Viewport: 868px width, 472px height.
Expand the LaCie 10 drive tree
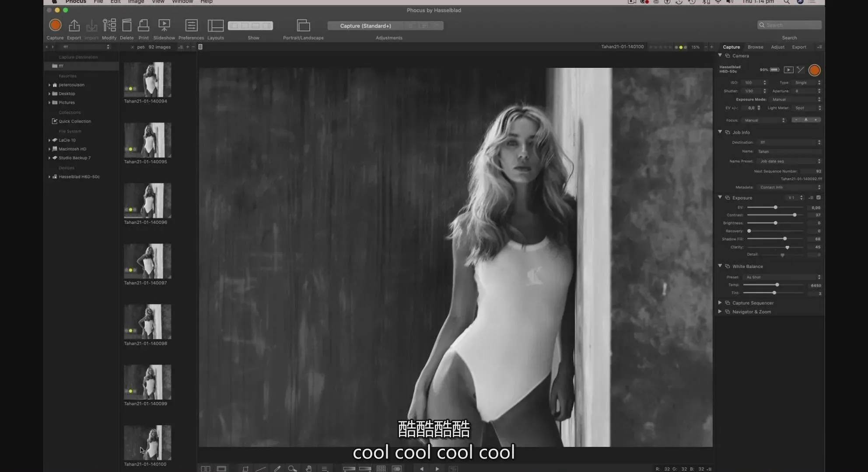tap(49, 140)
